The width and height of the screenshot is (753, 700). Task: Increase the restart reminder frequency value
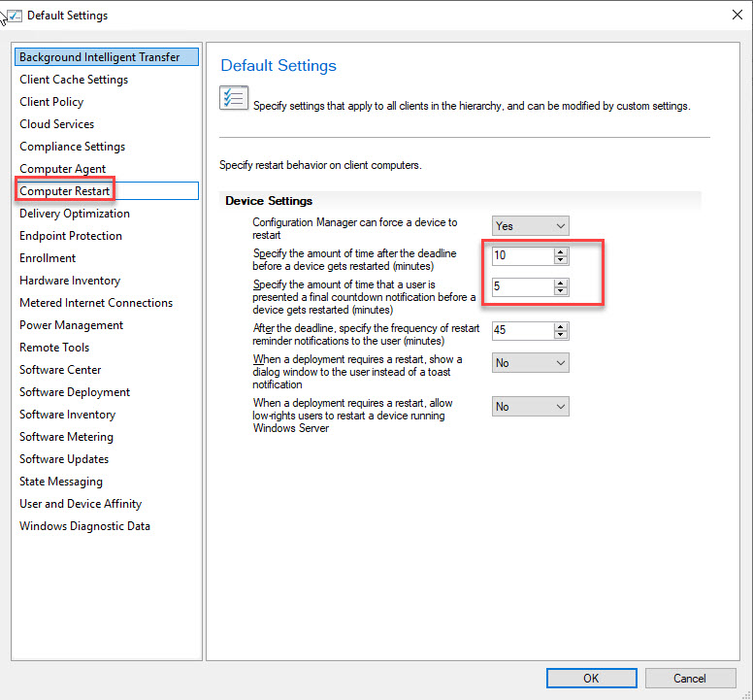[561, 326]
